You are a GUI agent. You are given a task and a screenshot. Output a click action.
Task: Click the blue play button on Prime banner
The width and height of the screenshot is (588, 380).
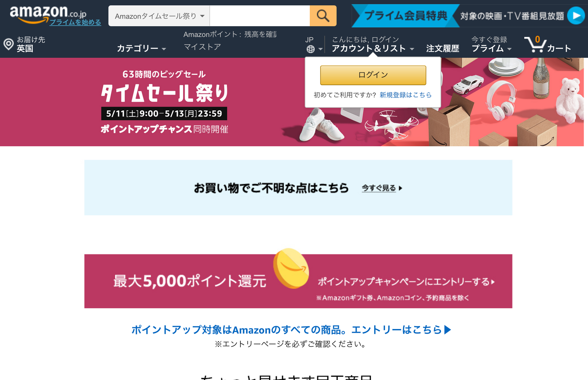(576, 16)
